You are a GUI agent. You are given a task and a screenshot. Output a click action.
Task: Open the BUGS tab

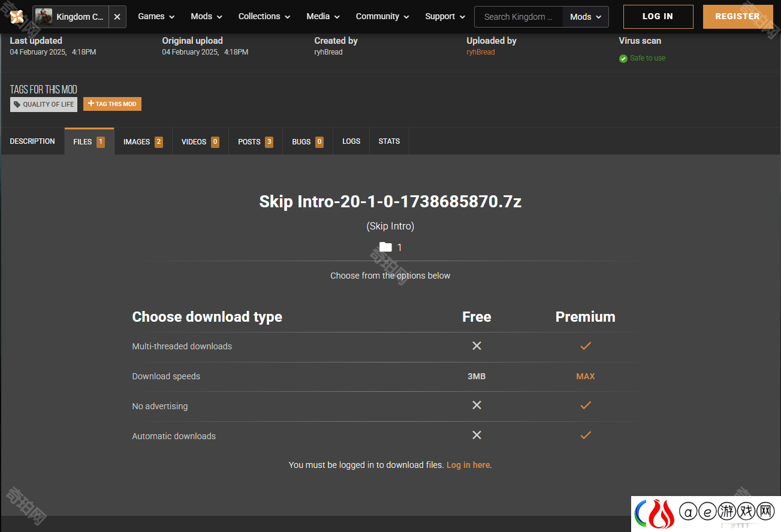(308, 141)
